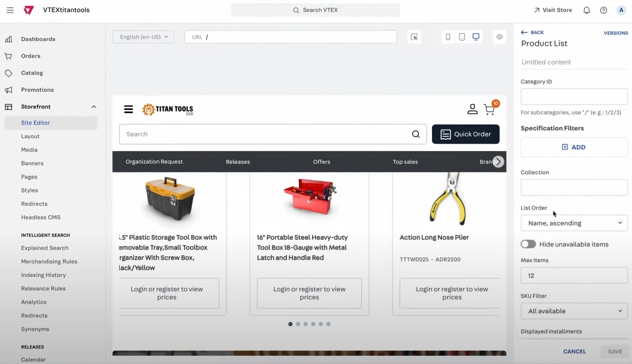
Task: Select the element picker cursor tool
Action: (x=414, y=37)
